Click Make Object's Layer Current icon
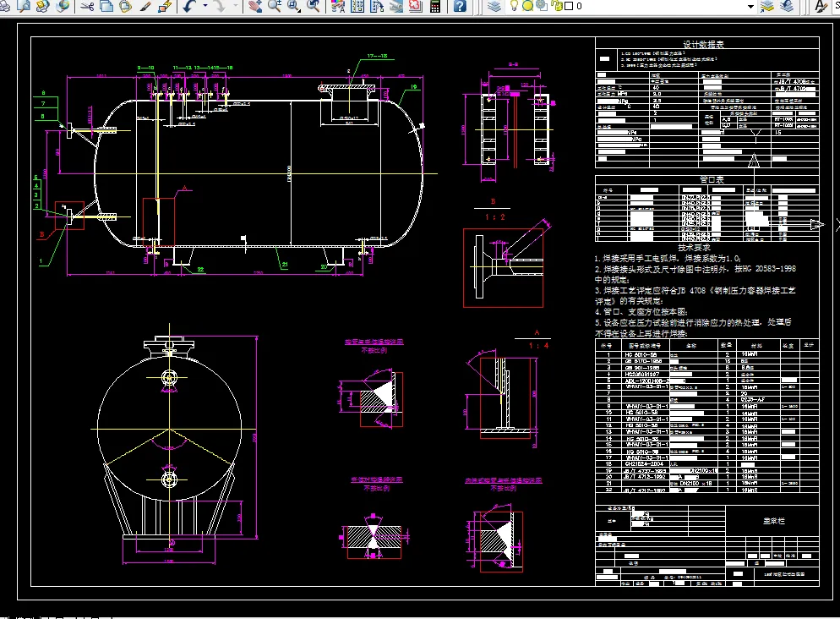This screenshot has width=840, height=619. coord(767,6)
